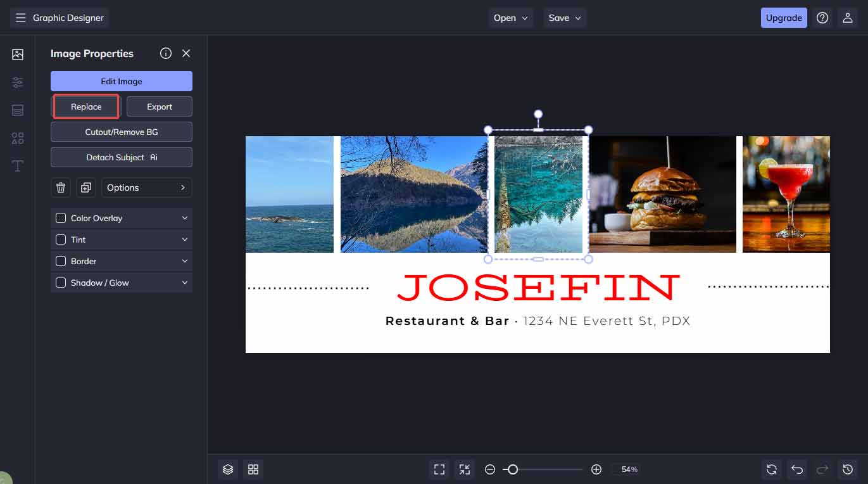Delete the selected image with trash icon
The width and height of the screenshot is (868, 484).
(x=61, y=188)
